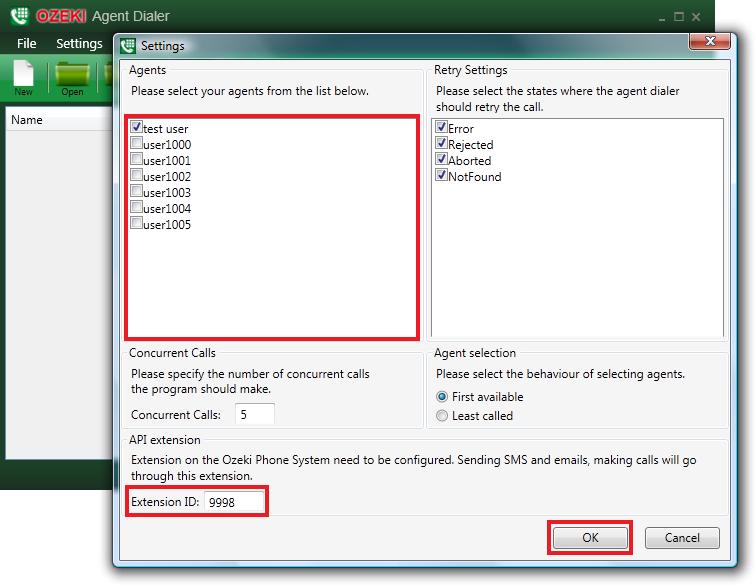The width and height of the screenshot is (756, 585).
Task: Focus the Extension ID input field
Action: tap(234, 502)
